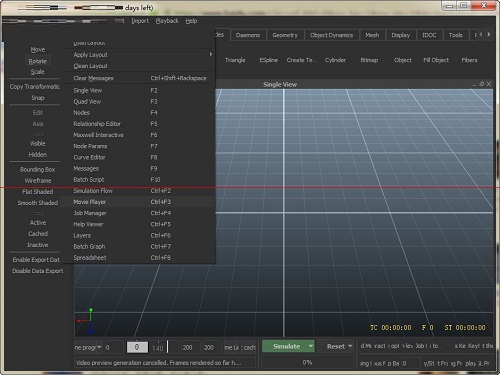Open the Reset button's dropdown arrow
The height and width of the screenshot is (375, 500).
350,346
